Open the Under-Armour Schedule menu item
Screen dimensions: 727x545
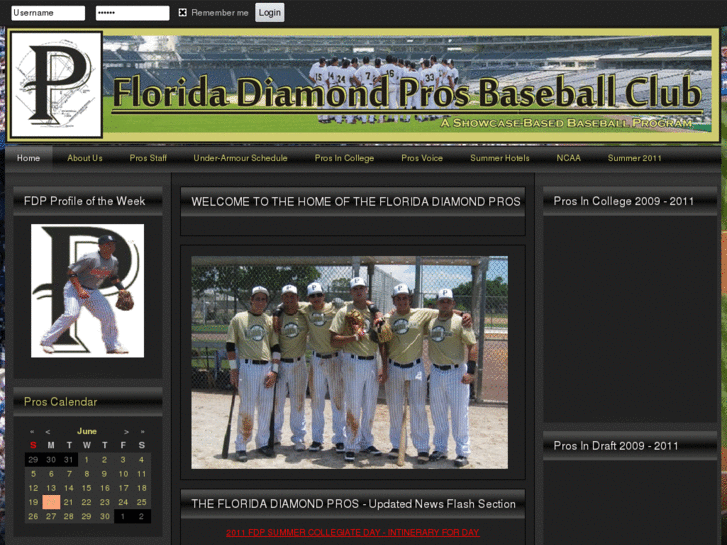[240, 158]
